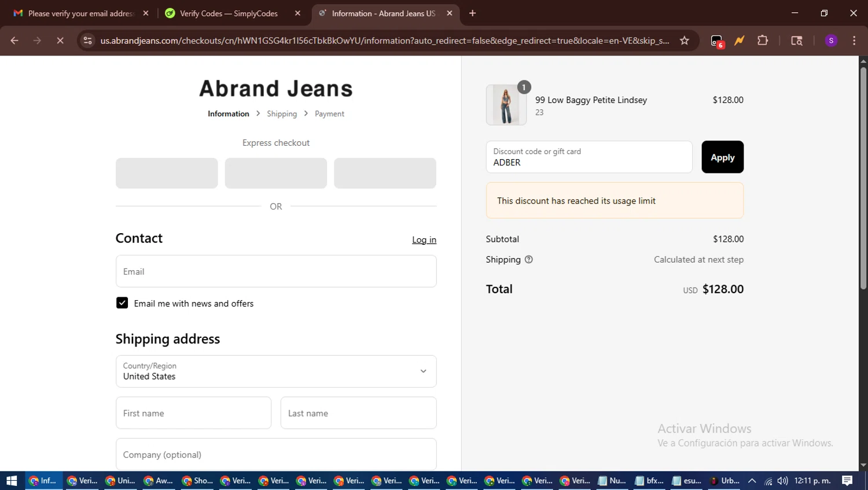Click the '99 Low Baggy Petite Lindsey' product name
The height and width of the screenshot is (490, 868).
click(591, 100)
